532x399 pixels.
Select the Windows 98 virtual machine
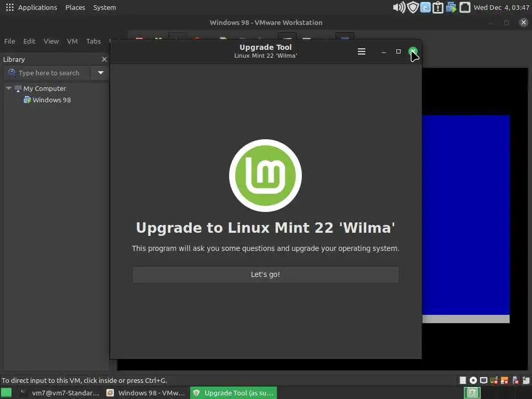51,100
